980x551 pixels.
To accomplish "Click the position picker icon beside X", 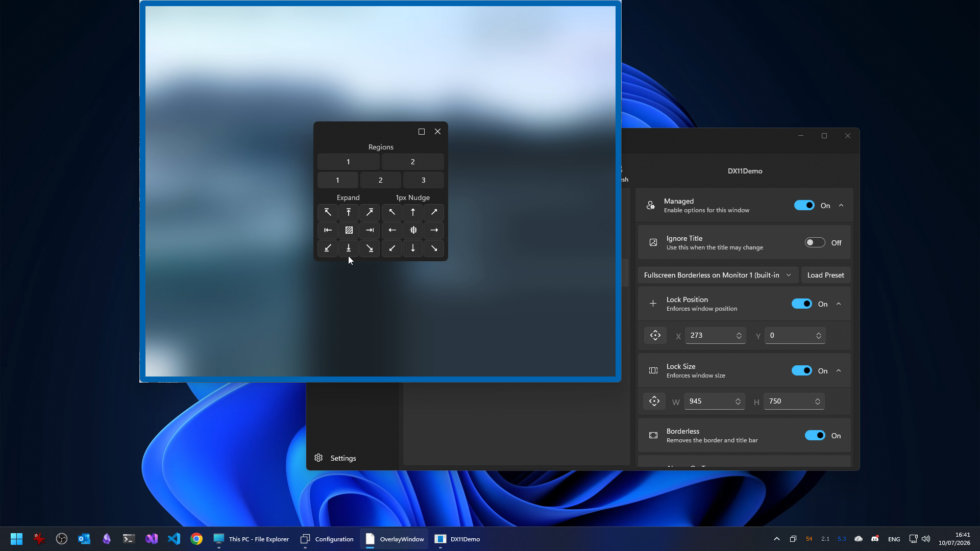I will tap(655, 336).
